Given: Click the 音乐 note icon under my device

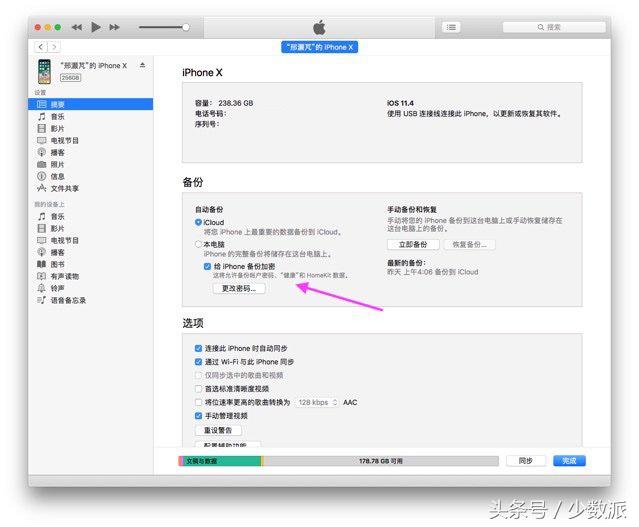Looking at the screenshot, I should click(42, 216).
